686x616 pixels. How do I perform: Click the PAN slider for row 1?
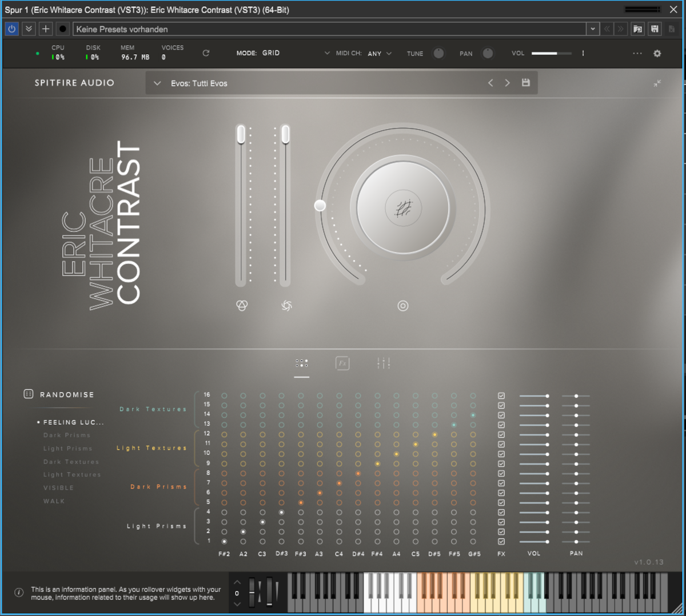tap(576, 541)
